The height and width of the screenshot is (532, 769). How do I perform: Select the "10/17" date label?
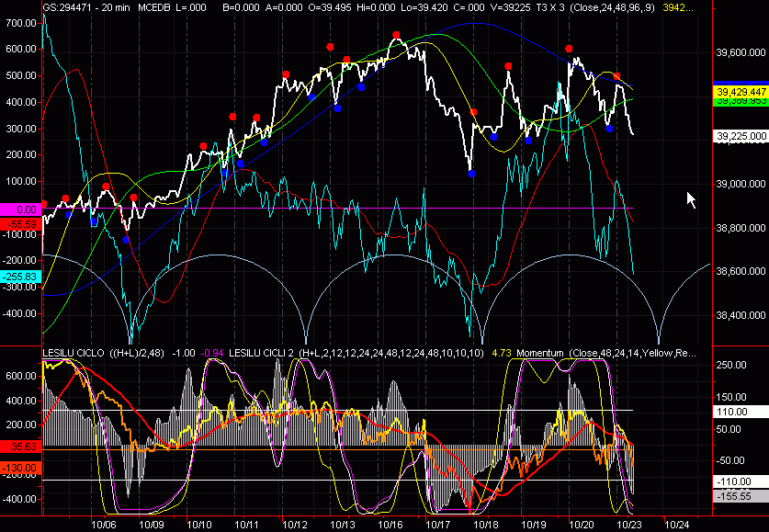[x=438, y=525]
